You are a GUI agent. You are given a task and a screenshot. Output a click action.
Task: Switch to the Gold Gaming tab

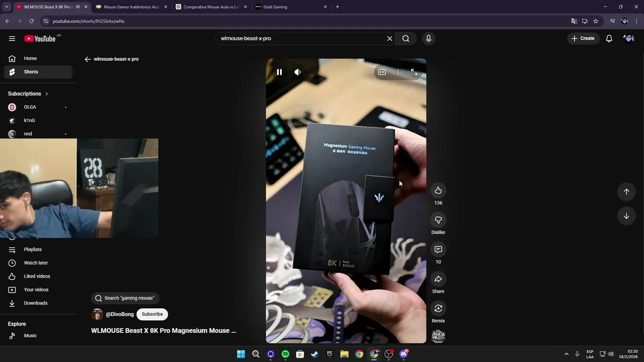tap(291, 7)
